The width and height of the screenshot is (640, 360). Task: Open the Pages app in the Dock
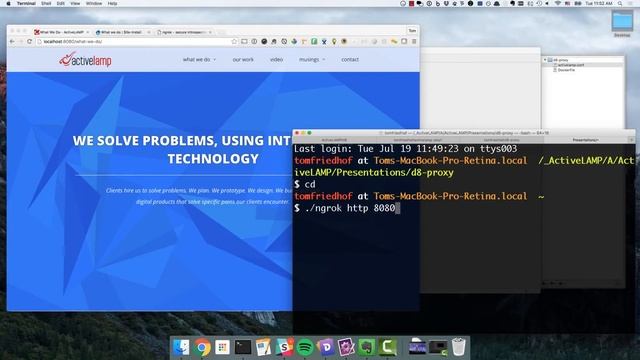pos(263,347)
